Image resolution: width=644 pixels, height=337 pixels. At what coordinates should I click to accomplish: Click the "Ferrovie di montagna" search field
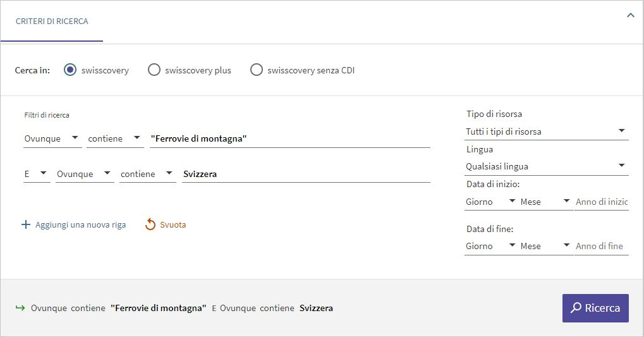click(x=289, y=138)
